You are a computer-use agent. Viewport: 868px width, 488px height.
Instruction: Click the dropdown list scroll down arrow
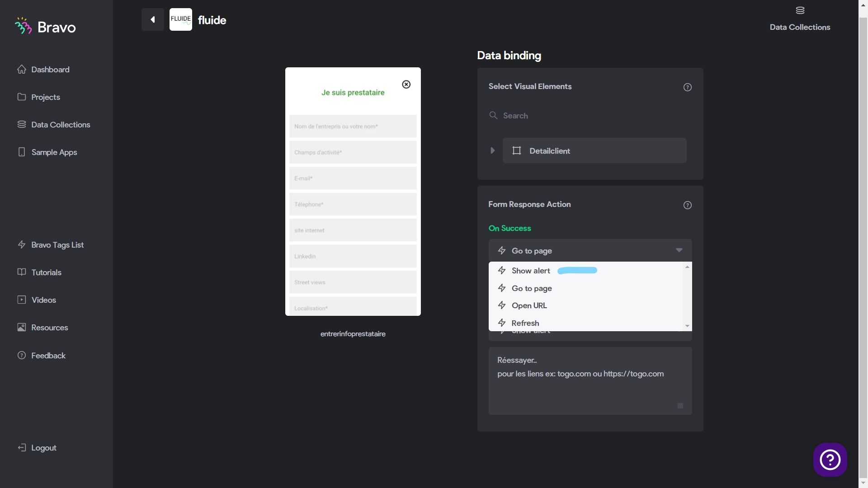[x=687, y=326]
